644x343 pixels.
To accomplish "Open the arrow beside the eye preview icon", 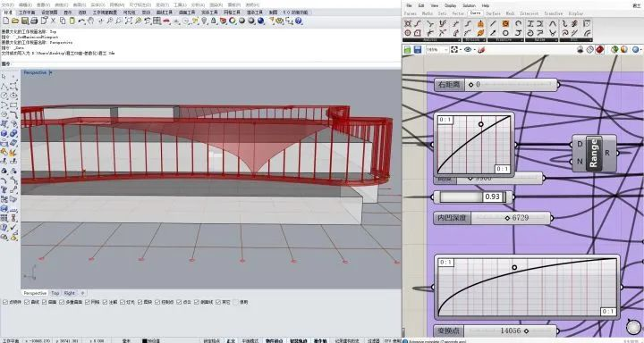I will tap(474, 50).
